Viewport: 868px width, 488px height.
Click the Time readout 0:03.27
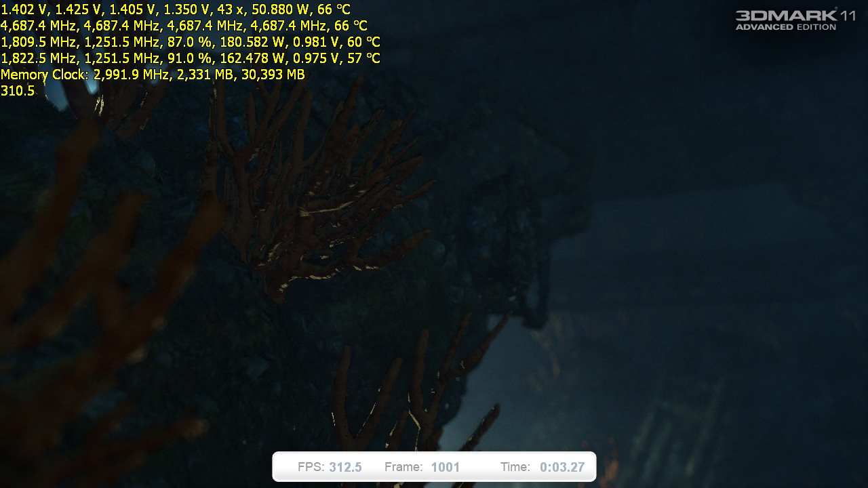(562, 467)
